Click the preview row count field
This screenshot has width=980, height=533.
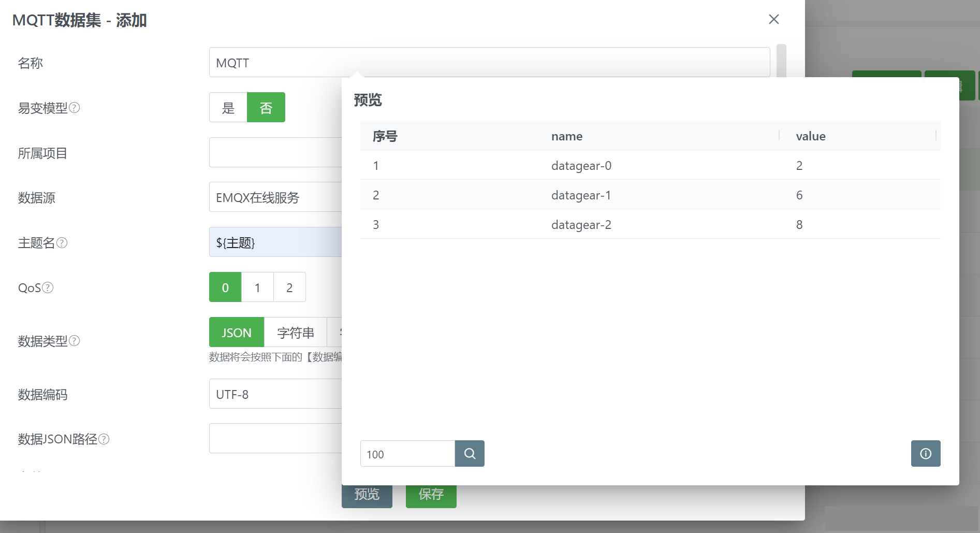point(407,454)
